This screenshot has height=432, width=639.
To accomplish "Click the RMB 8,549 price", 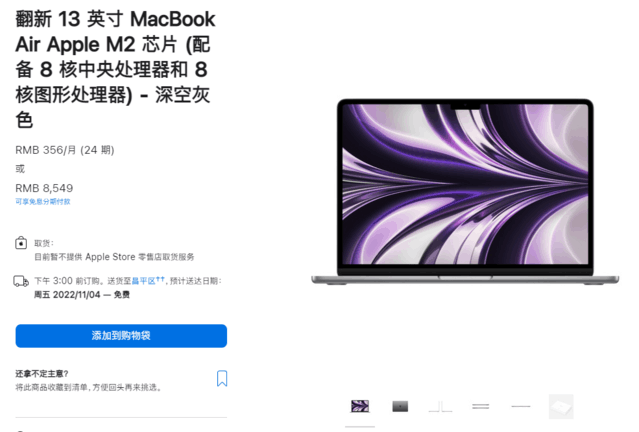I will pyautogui.click(x=44, y=188).
